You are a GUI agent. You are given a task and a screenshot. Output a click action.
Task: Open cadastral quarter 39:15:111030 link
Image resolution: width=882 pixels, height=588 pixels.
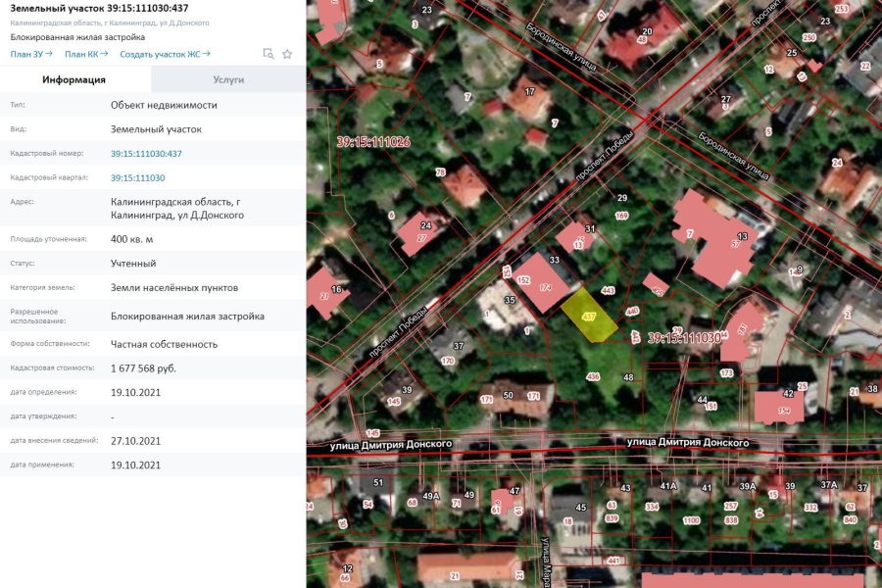click(x=137, y=178)
